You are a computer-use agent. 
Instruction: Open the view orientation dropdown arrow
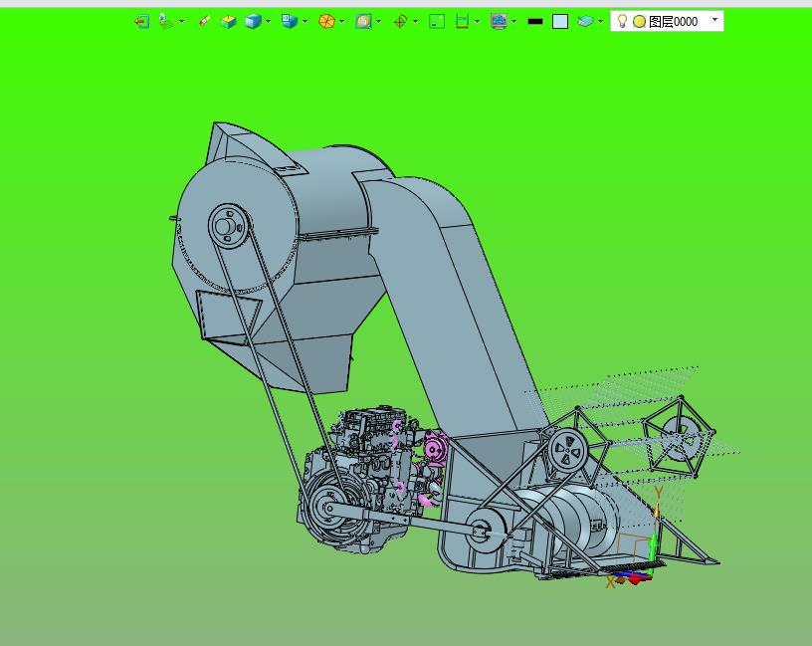(305, 22)
